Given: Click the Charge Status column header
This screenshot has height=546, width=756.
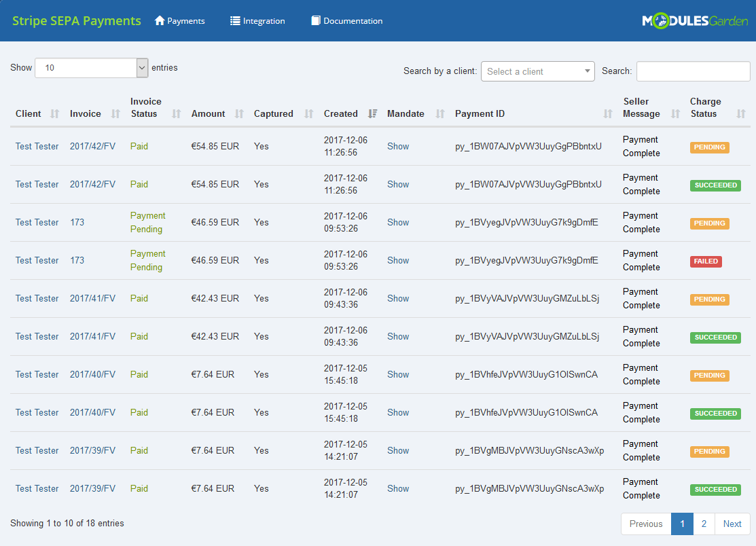Looking at the screenshot, I should tap(705, 107).
